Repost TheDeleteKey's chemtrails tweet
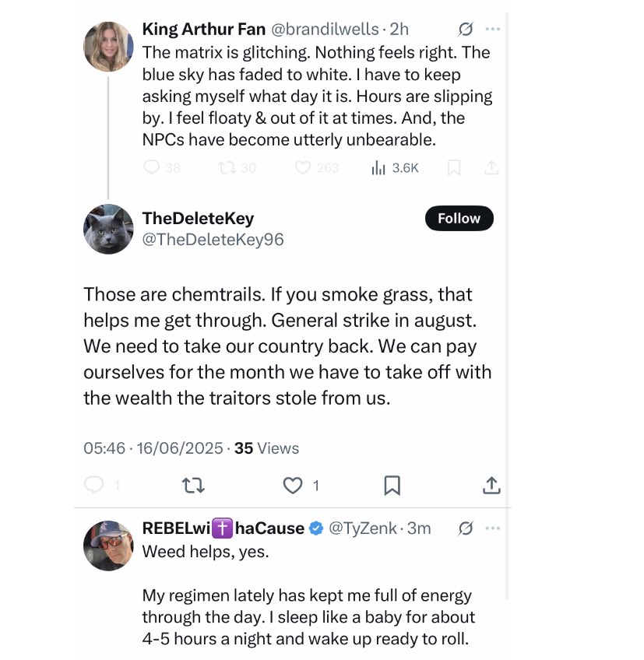The width and height of the screenshot is (644, 660). [192, 486]
